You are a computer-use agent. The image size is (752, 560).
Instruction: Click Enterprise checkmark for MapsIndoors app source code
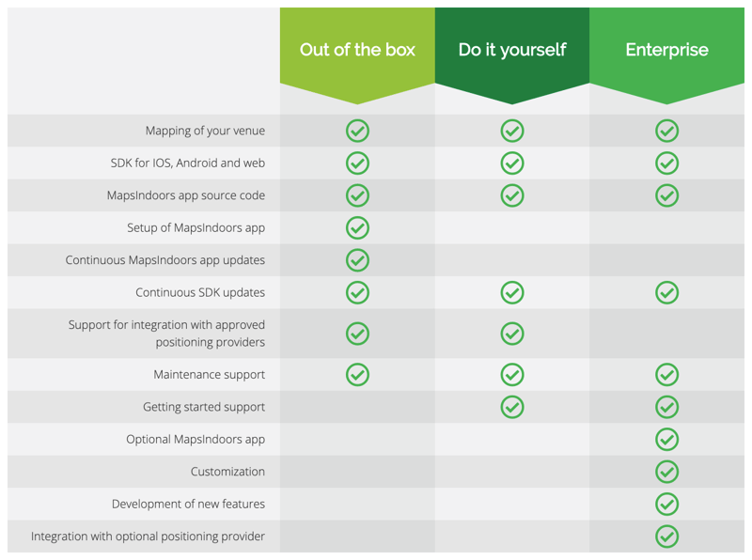coord(666,195)
